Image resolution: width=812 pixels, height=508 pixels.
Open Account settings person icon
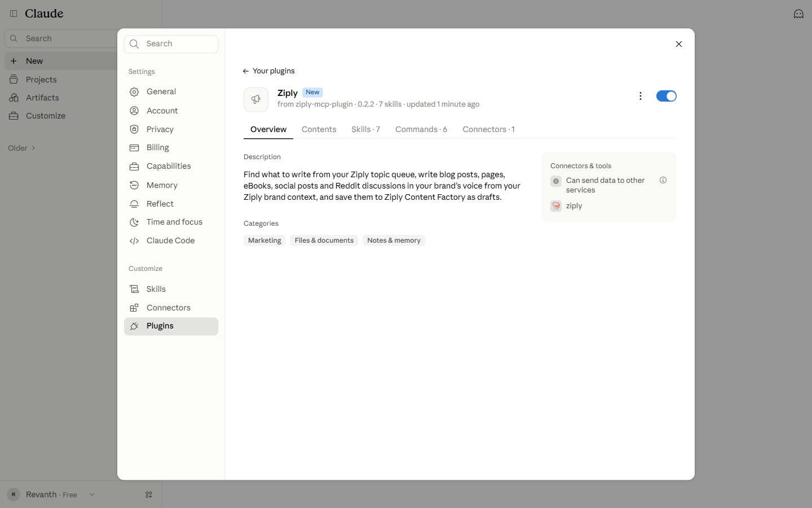click(x=134, y=111)
